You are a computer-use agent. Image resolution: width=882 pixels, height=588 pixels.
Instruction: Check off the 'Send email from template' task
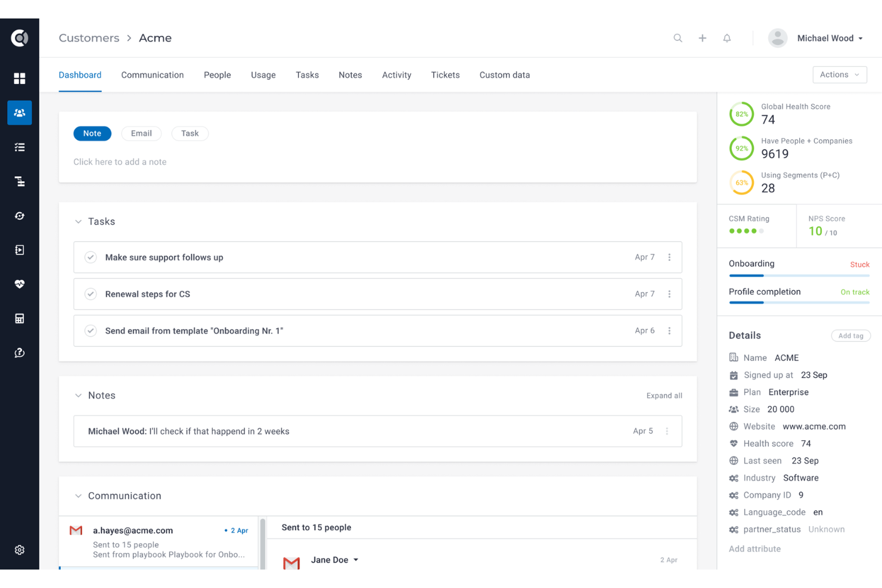[x=90, y=331]
